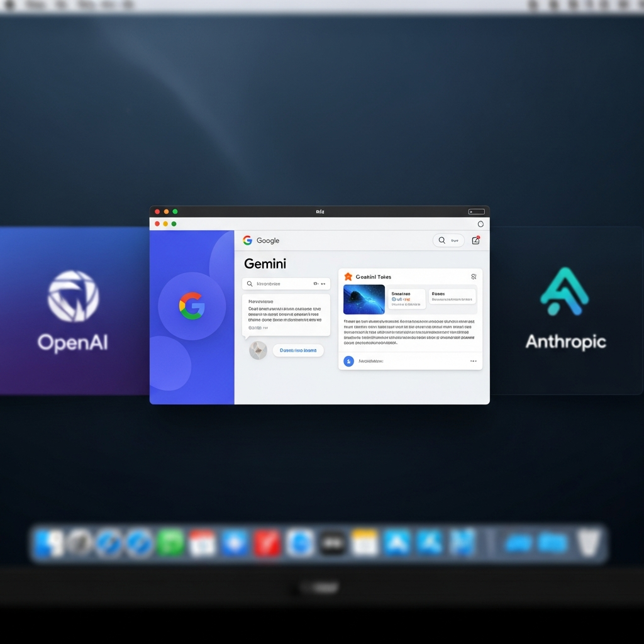Click the Google logo in the page header

click(x=247, y=240)
